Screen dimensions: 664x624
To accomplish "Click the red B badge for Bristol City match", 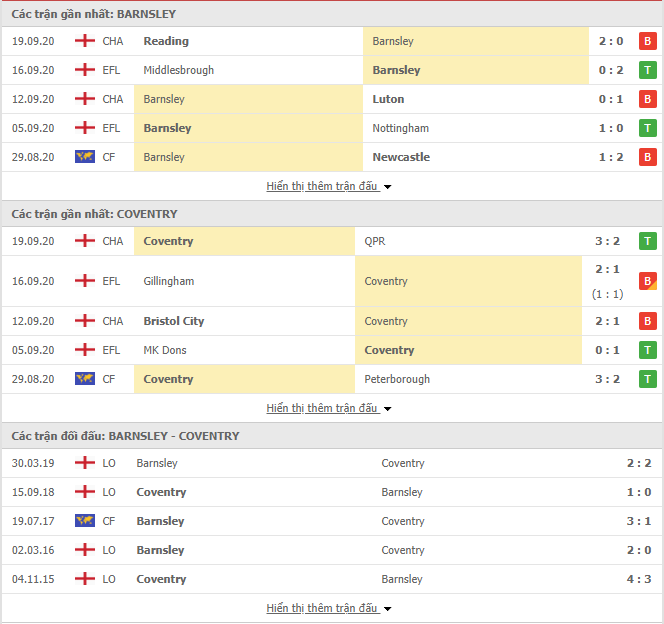I will click(x=647, y=321).
